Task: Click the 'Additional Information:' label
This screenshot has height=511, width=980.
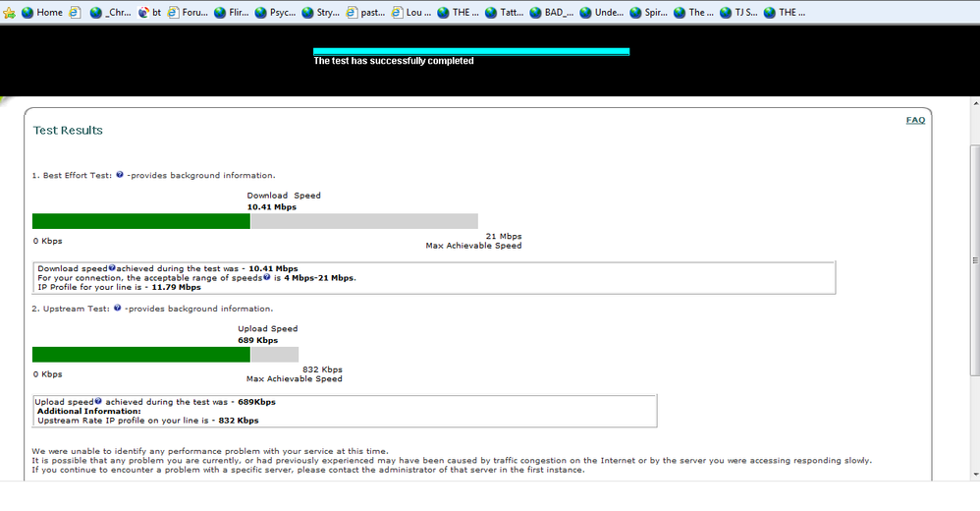Action: [x=88, y=411]
